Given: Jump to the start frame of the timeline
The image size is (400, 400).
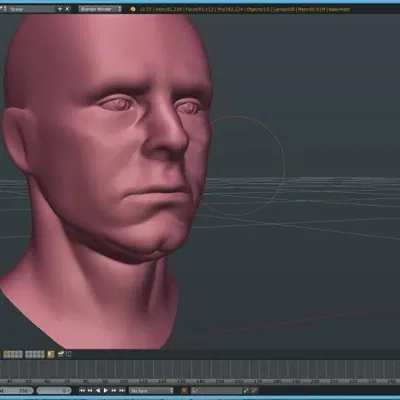Looking at the screenshot, I should 82,390.
